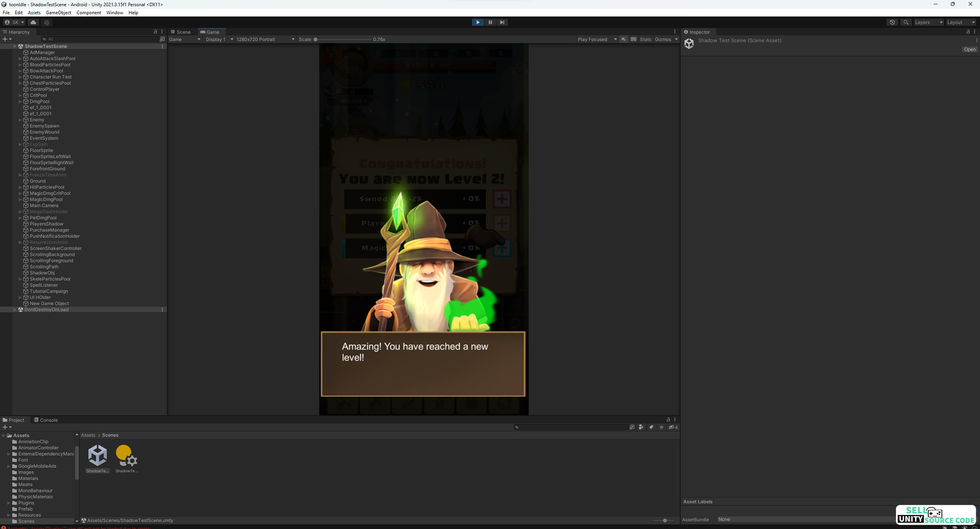
Task: Switch to the Scene tab
Action: 181,32
